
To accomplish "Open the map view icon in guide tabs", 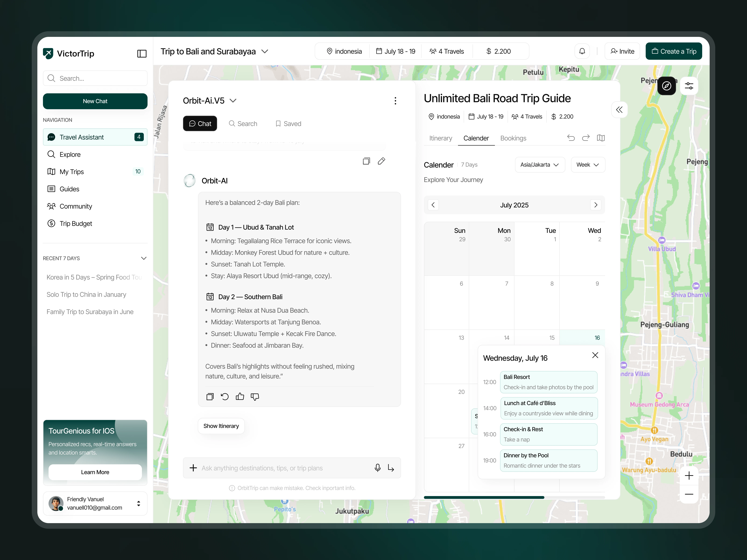I will 601,138.
